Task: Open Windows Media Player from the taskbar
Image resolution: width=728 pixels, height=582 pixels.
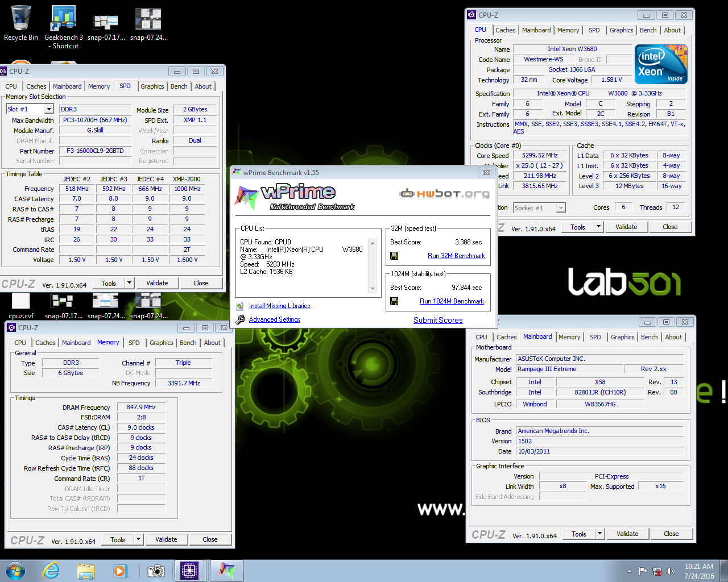Action: click(120, 571)
